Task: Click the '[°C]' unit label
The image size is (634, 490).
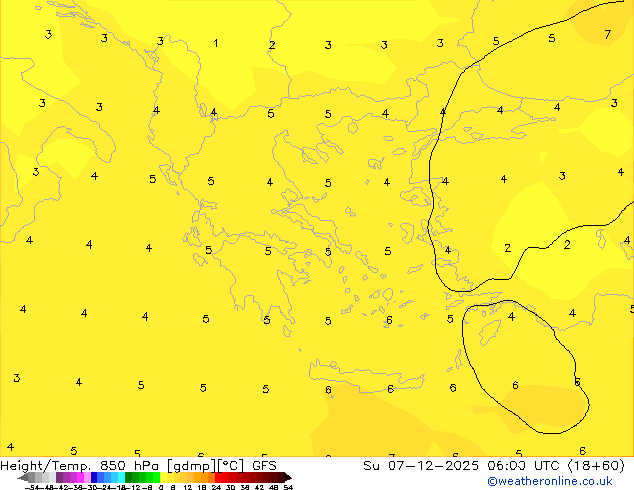Action: point(231,466)
